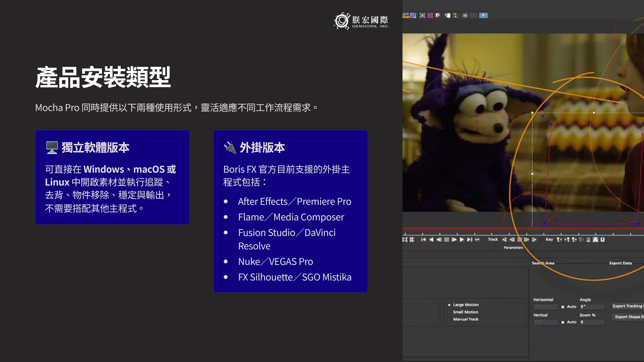Toggle the Vertical Auto checkbox
Image resolution: width=644 pixels, height=362 pixels.
(x=563, y=322)
